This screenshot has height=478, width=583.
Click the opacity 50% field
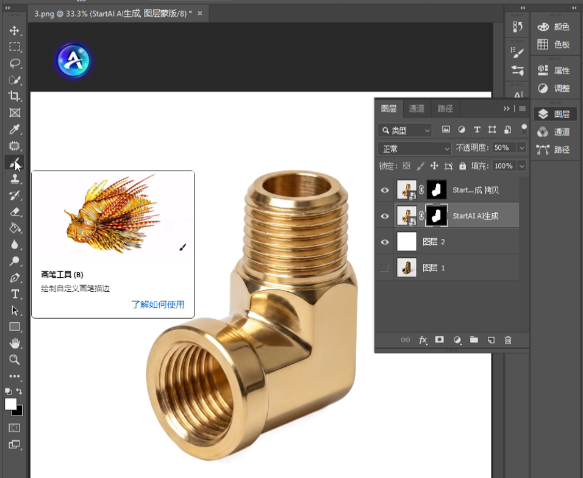[505, 148]
